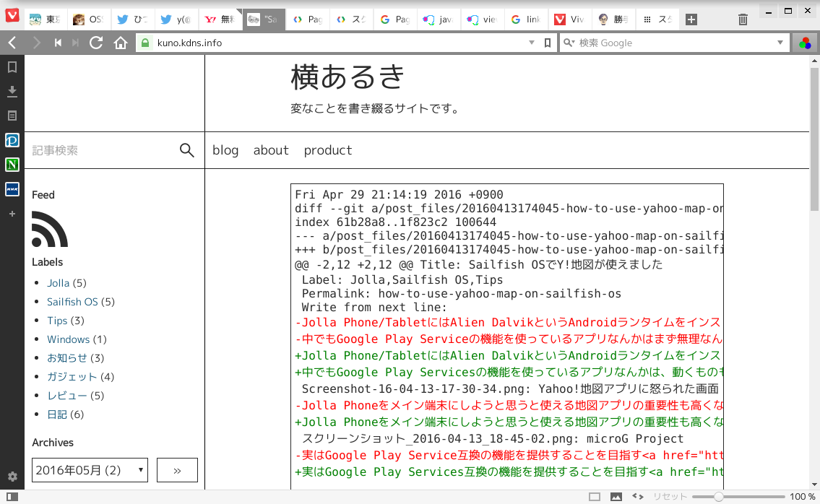Open the Tips label link
The height and width of the screenshot is (504, 820).
pyautogui.click(x=57, y=321)
